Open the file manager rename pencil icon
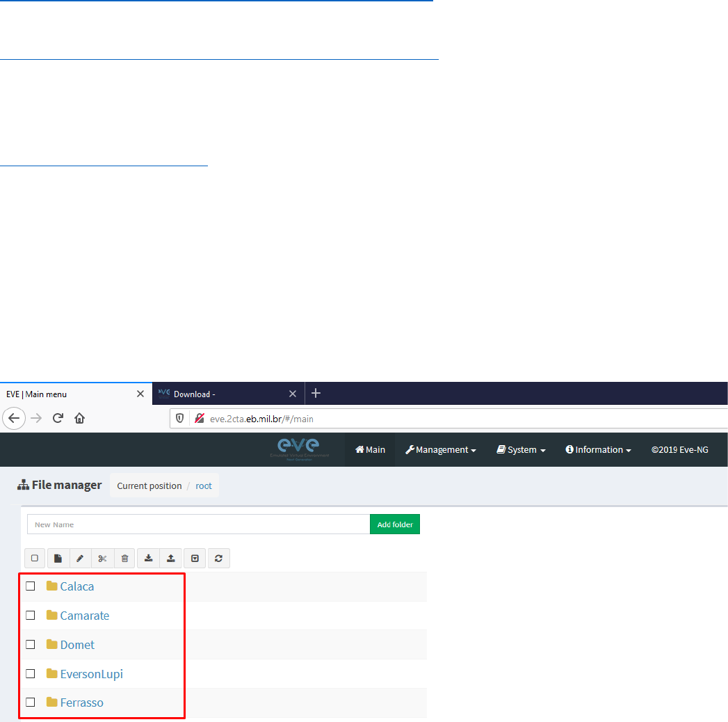This screenshot has height=722, width=728. pyautogui.click(x=80, y=558)
